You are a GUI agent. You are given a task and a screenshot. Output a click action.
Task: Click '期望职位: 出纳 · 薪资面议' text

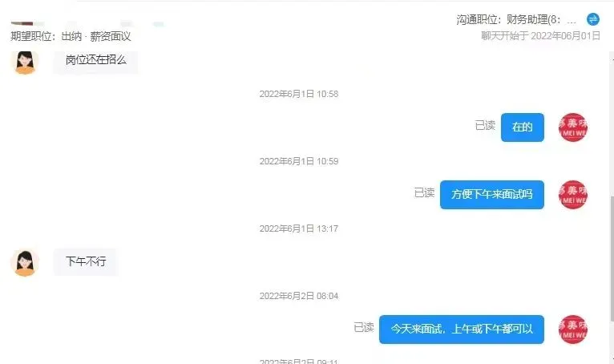(x=71, y=36)
